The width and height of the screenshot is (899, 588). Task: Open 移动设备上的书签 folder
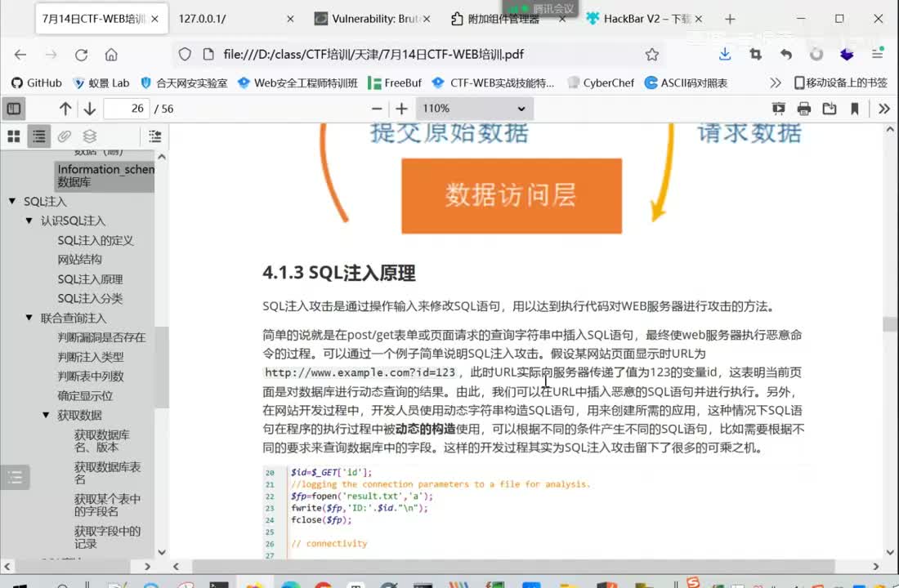[841, 83]
